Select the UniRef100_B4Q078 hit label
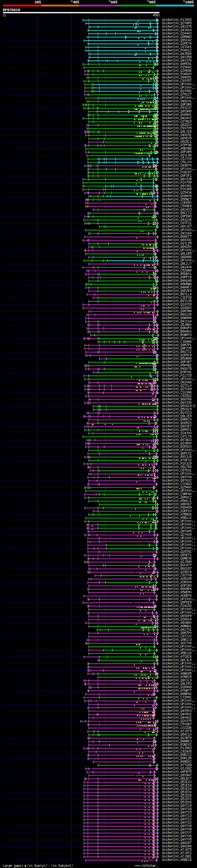Image resolution: width=197 pixels, height=868 pixels. (x=177, y=369)
